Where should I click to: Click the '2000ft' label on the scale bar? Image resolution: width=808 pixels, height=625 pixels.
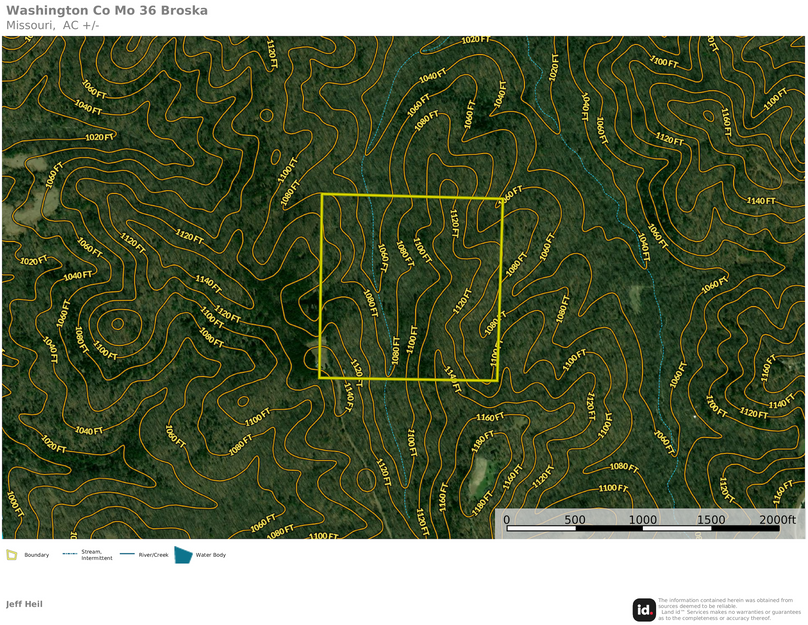pos(777,520)
